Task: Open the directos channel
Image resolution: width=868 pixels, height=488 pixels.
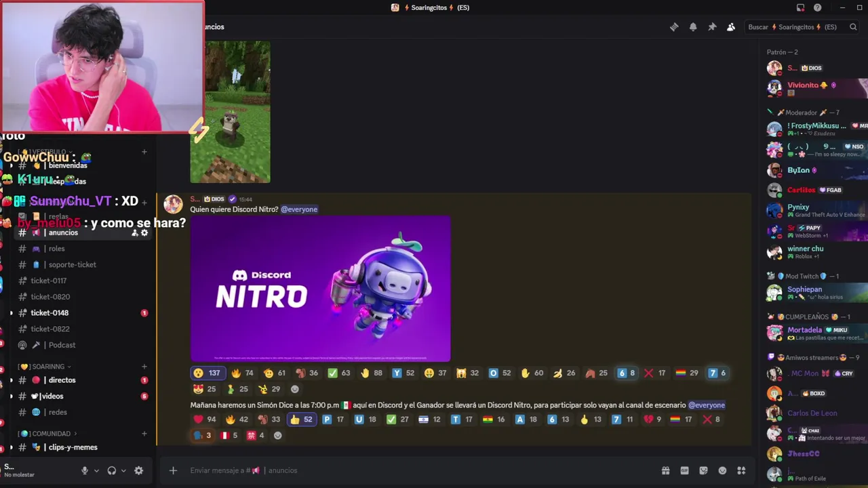Action: click(x=83, y=380)
